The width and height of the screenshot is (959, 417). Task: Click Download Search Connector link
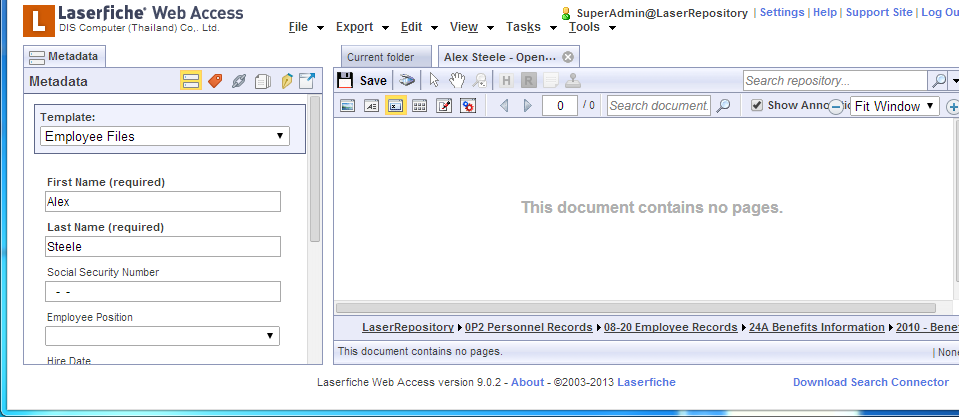tap(871, 382)
